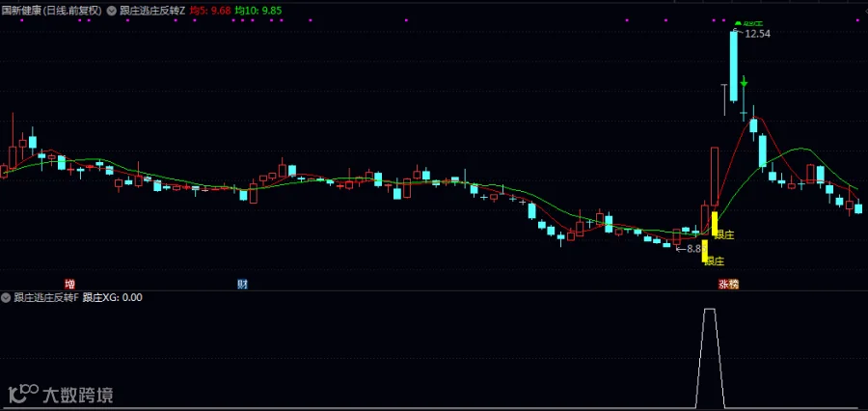This screenshot has width=868, height=411.
Task: Click the upper yellow 跟庄 signal label
Action: pyautogui.click(x=724, y=234)
